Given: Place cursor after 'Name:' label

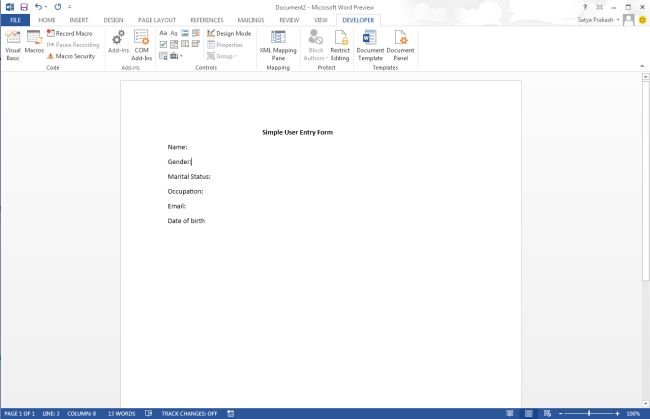Looking at the screenshot, I should (x=188, y=147).
